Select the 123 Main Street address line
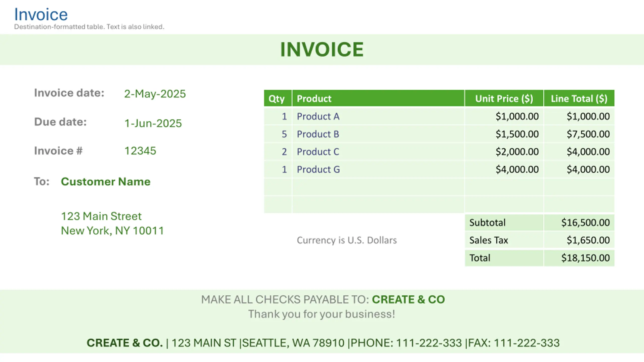 point(101,216)
